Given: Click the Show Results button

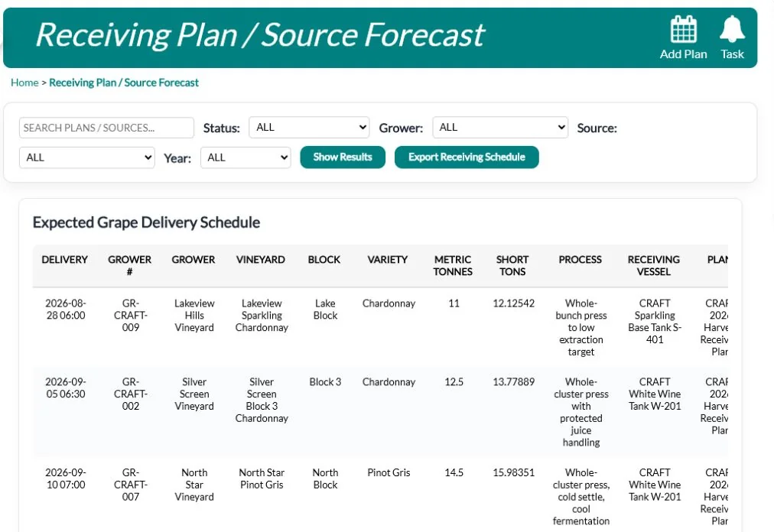Looking at the screenshot, I should point(343,157).
